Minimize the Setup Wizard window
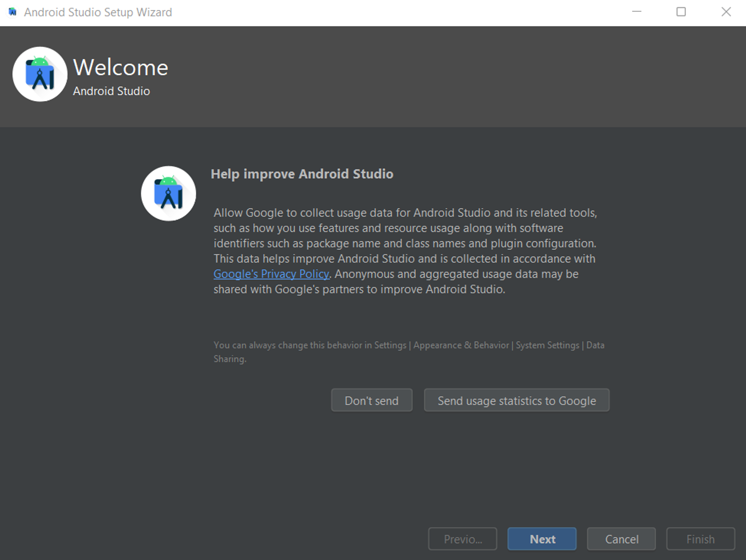The height and width of the screenshot is (560, 746). (637, 12)
